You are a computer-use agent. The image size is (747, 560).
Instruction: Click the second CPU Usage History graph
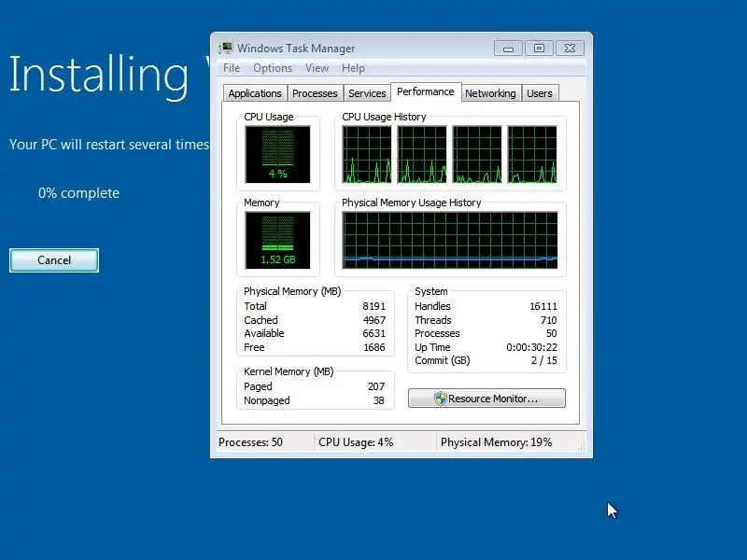point(422,154)
